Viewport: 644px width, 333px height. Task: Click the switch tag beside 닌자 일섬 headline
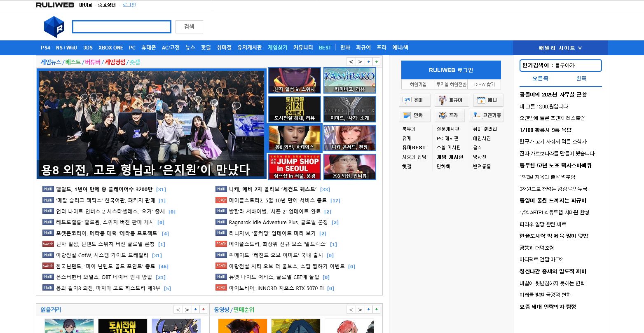tap(48, 244)
